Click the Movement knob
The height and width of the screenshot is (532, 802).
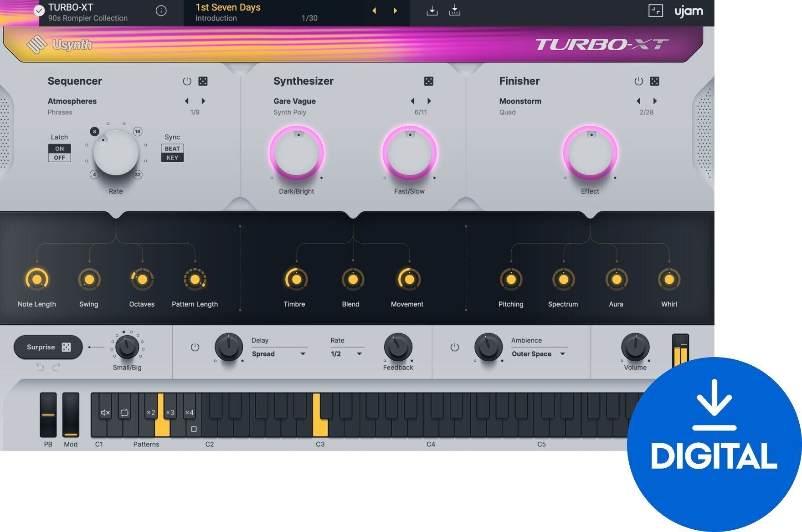point(409,279)
